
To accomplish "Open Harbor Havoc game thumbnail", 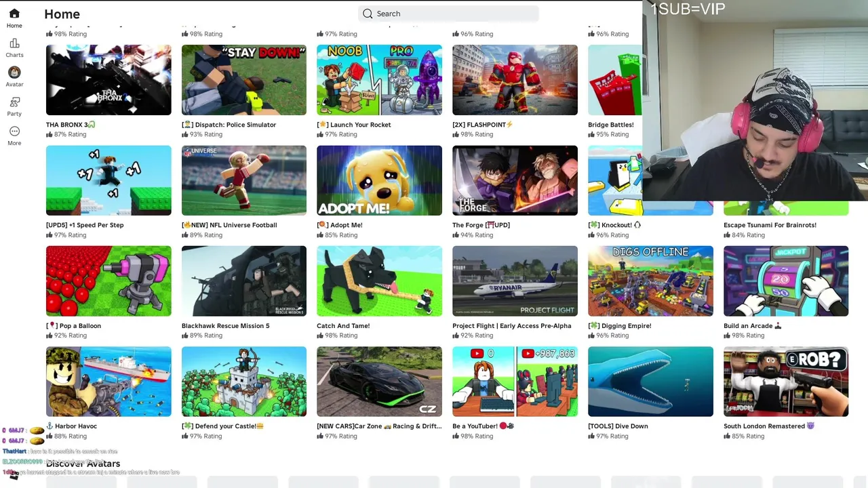I will tap(108, 382).
